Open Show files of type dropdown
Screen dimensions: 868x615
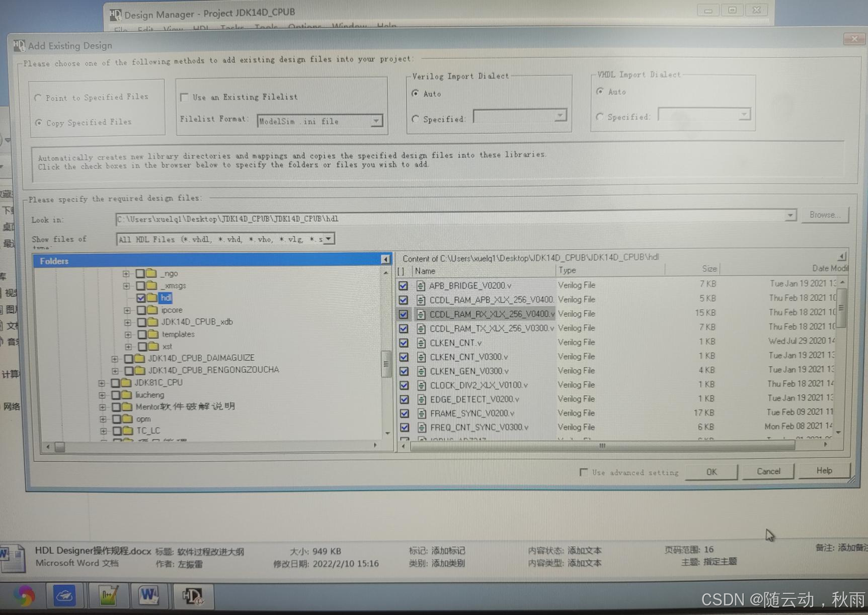coord(329,239)
